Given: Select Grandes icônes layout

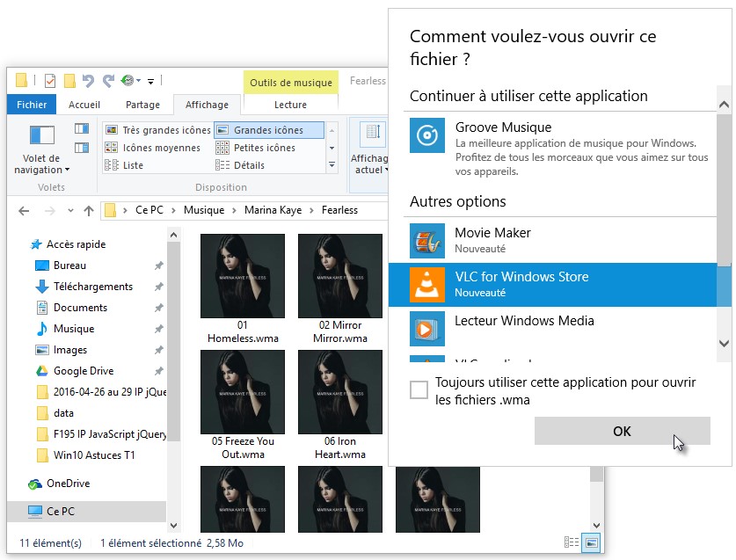Looking at the screenshot, I should click(x=269, y=130).
